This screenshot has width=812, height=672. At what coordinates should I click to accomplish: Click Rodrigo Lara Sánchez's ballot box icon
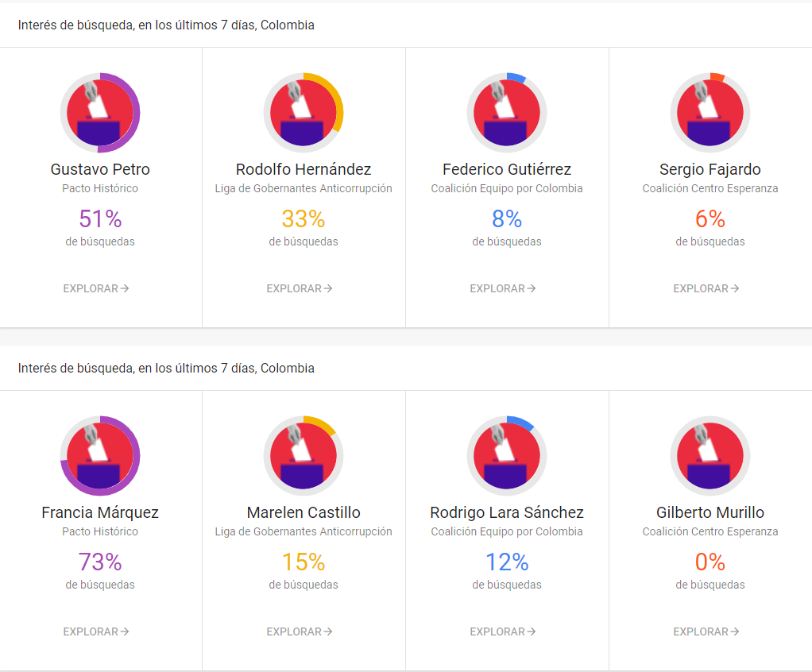tap(507, 456)
